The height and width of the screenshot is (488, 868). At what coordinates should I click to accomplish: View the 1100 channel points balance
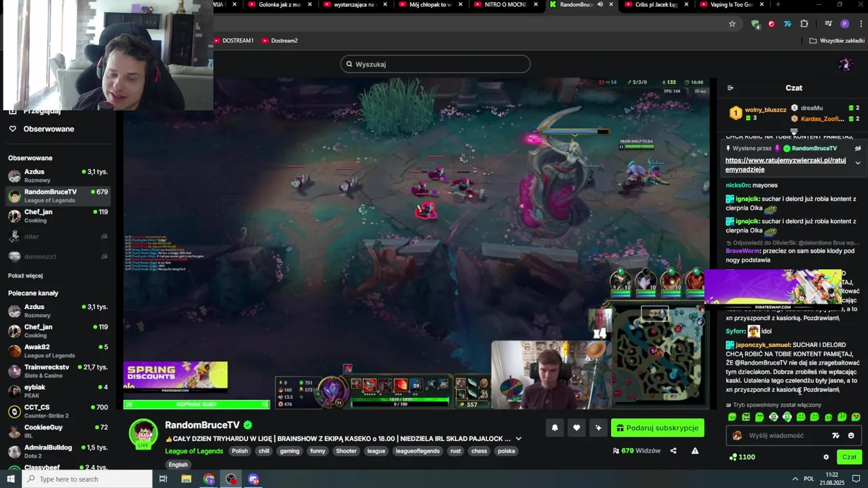pos(742,457)
